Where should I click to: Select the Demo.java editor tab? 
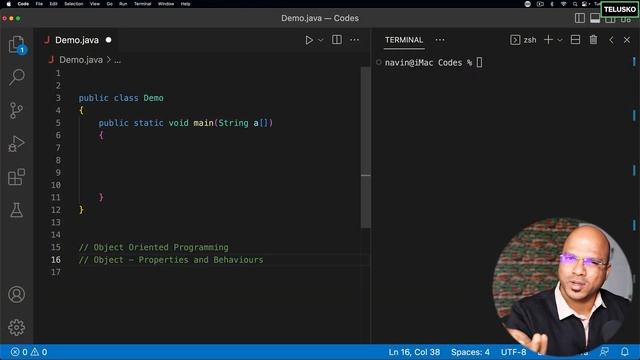pos(77,40)
